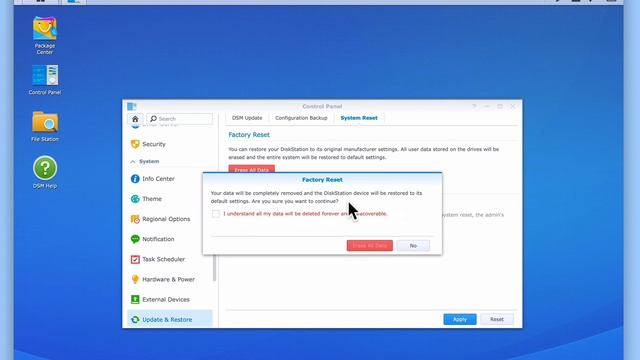Image resolution: width=640 pixels, height=360 pixels.
Task: Open Theme settings
Action: [170, 199]
